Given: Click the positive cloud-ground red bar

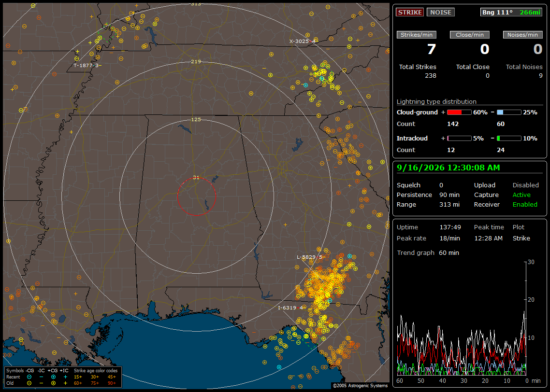Looking at the screenshot, I should tap(459, 112).
